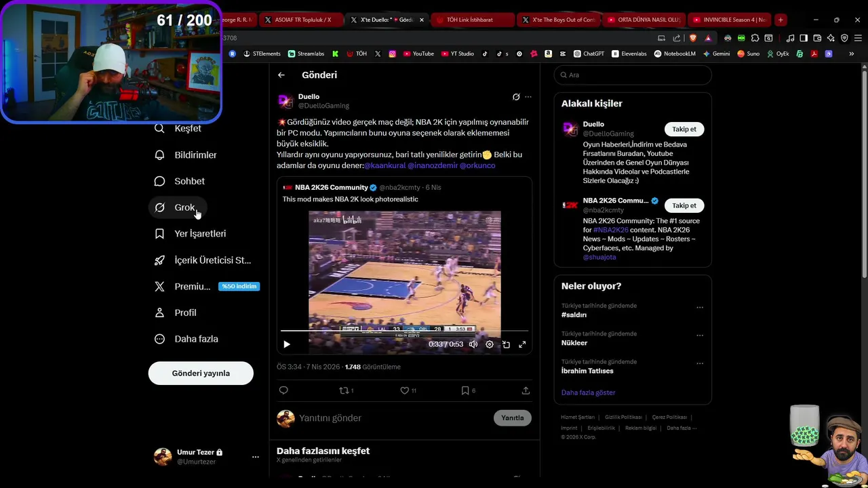Open @shuajota mention link
This screenshot has height=488, width=868.
pos(599,257)
